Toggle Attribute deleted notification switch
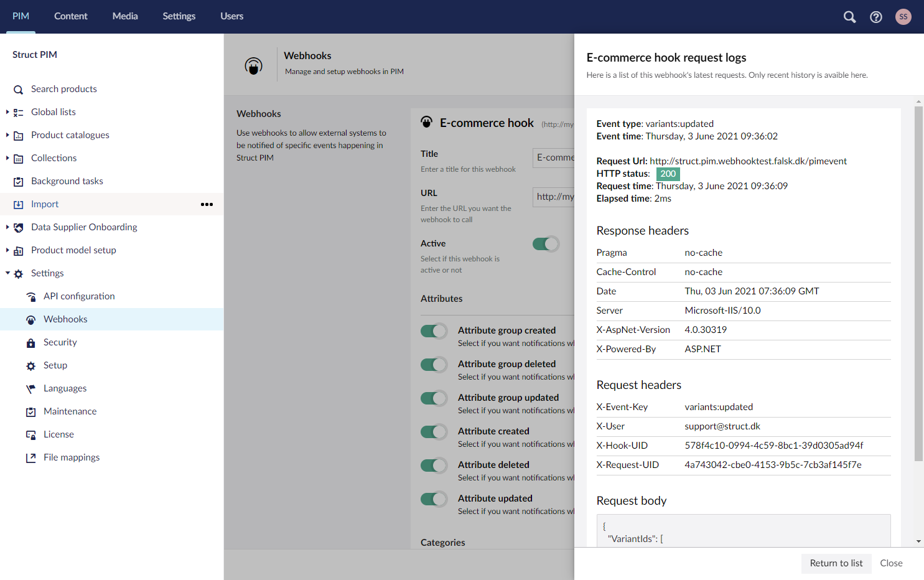 point(434,465)
